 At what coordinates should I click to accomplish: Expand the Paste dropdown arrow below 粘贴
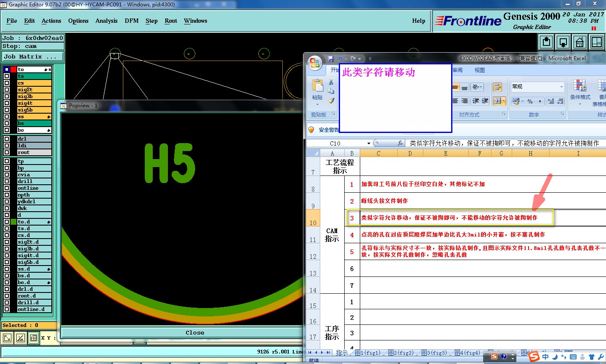click(317, 104)
